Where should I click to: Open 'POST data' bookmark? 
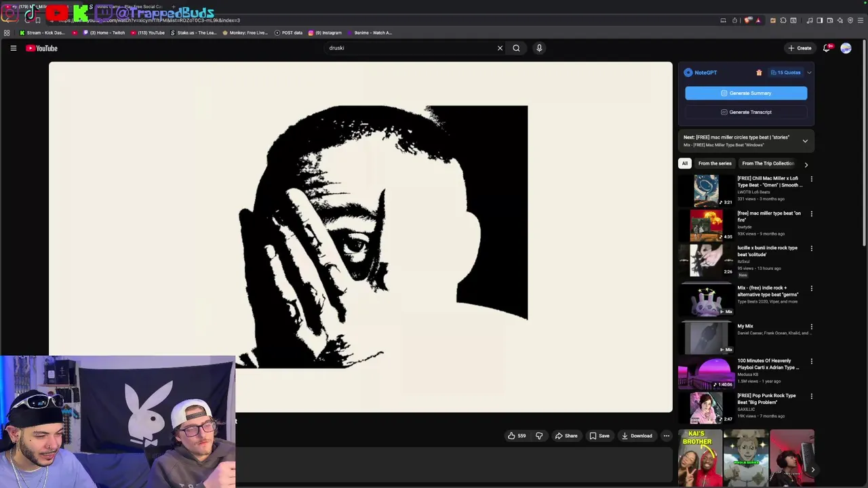[x=288, y=33]
